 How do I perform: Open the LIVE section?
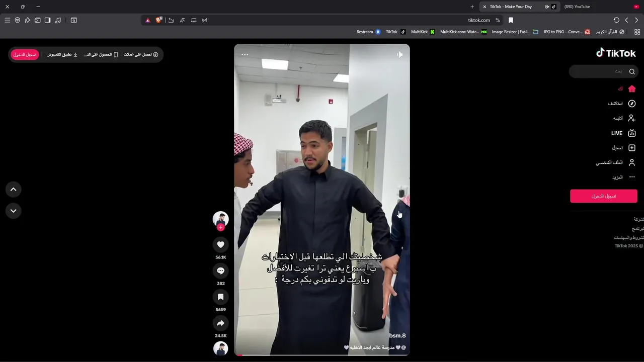(x=623, y=133)
